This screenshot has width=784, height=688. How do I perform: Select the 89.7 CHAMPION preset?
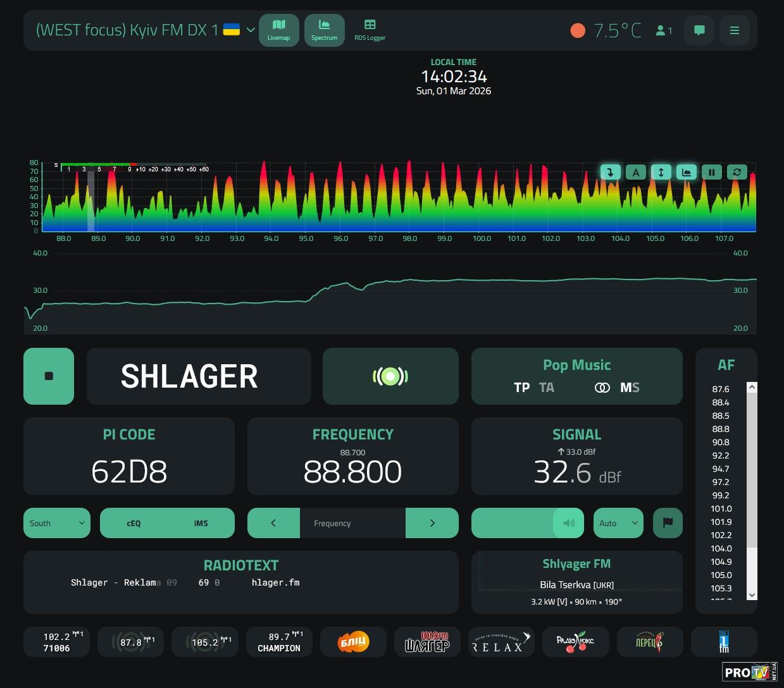279,642
